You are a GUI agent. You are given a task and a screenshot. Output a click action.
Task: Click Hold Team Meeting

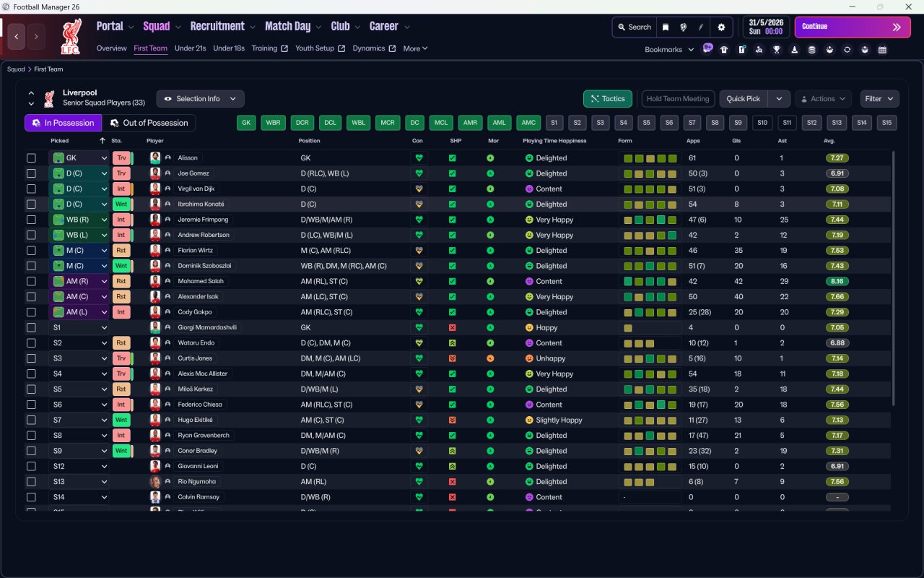[x=678, y=99]
